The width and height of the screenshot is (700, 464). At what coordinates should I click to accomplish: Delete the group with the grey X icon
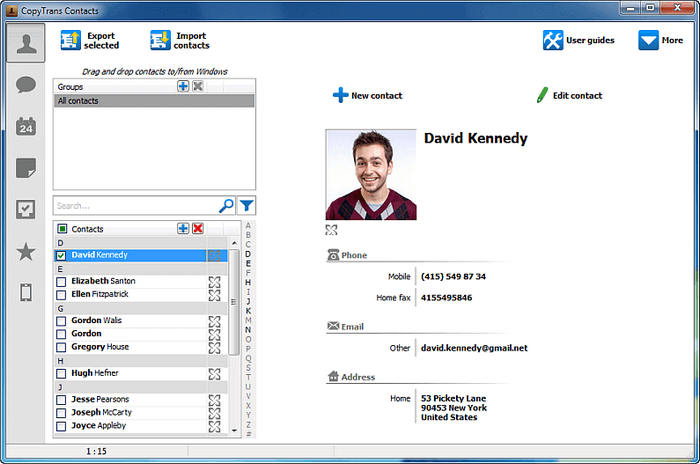pyautogui.click(x=198, y=86)
